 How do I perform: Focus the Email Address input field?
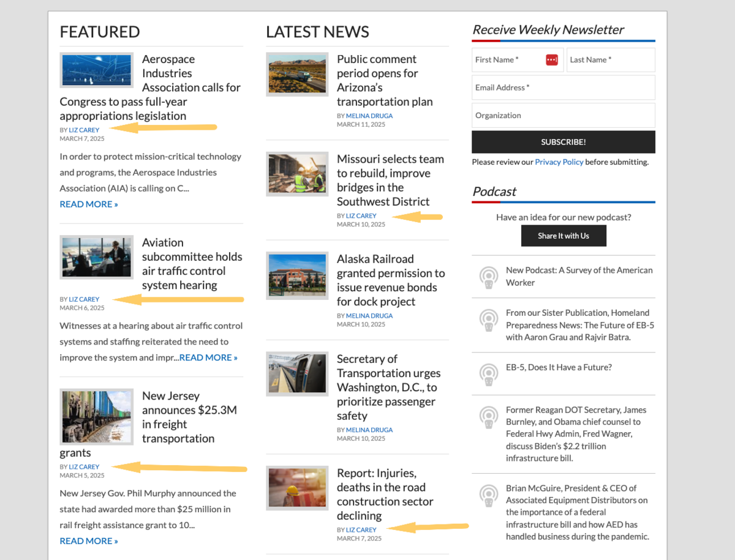(563, 88)
